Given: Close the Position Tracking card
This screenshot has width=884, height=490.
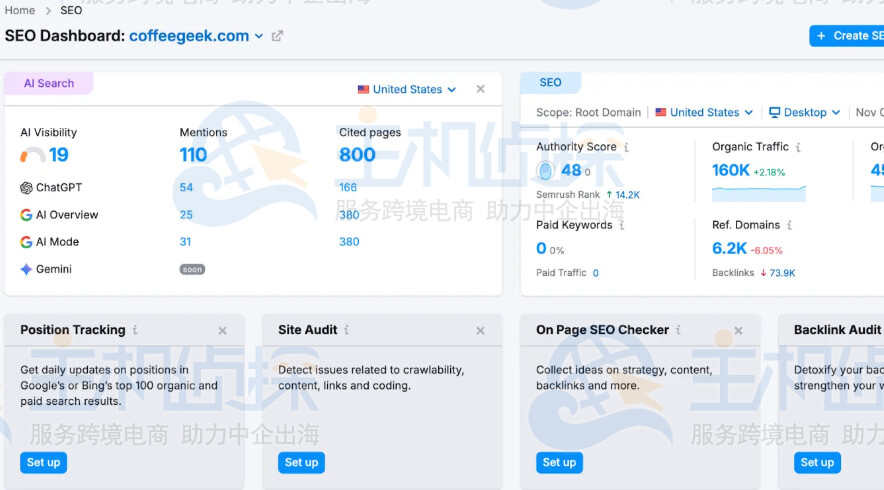Looking at the screenshot, I should (222, 330).
